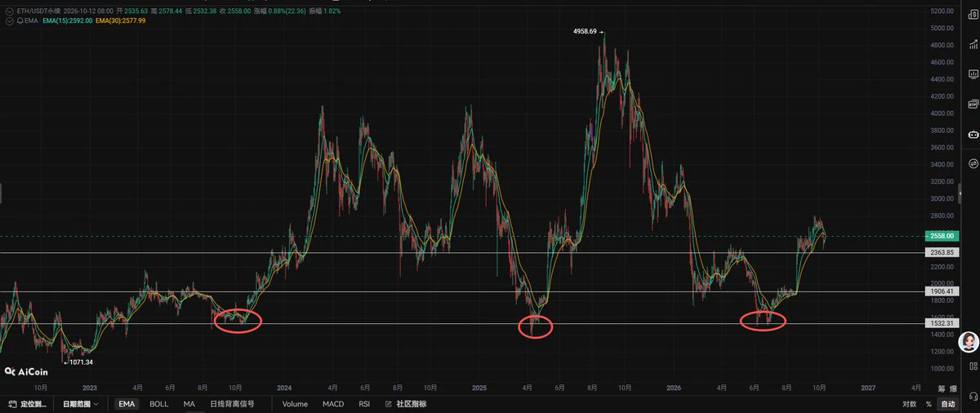
Task: Switch price axis to % percent scale
Action: (x=929, y=403)
